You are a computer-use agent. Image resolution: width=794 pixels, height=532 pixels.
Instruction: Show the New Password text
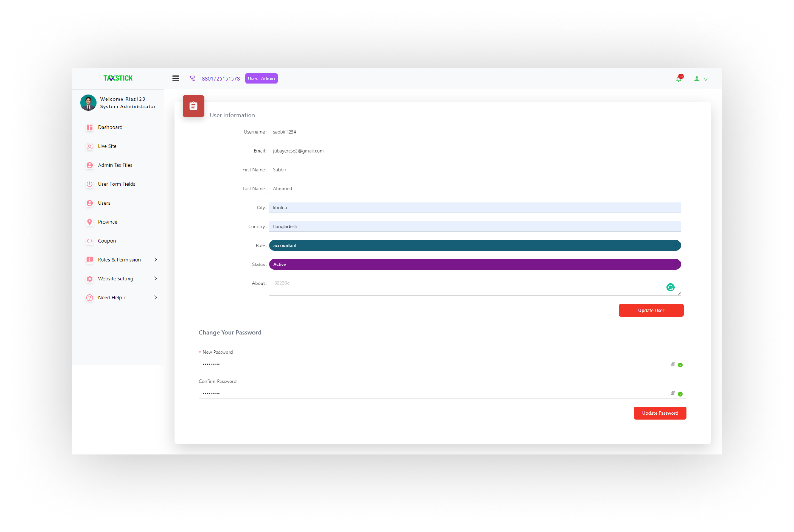click(x=672, y=364)
